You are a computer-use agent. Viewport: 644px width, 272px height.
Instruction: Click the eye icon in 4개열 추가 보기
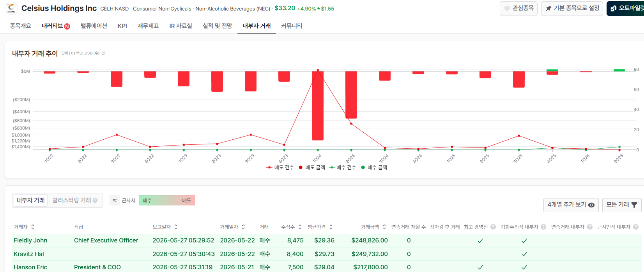[x=591, y=205]
